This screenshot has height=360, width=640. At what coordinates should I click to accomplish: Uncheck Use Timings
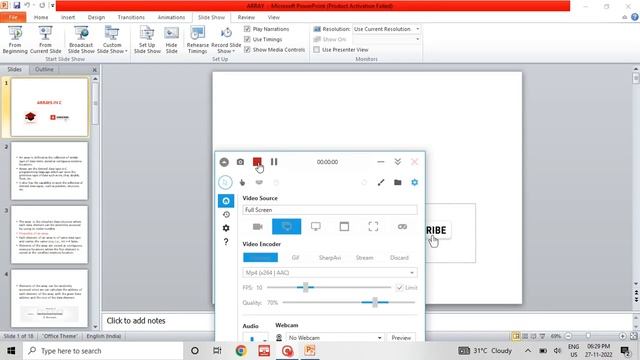click(247, 39)
